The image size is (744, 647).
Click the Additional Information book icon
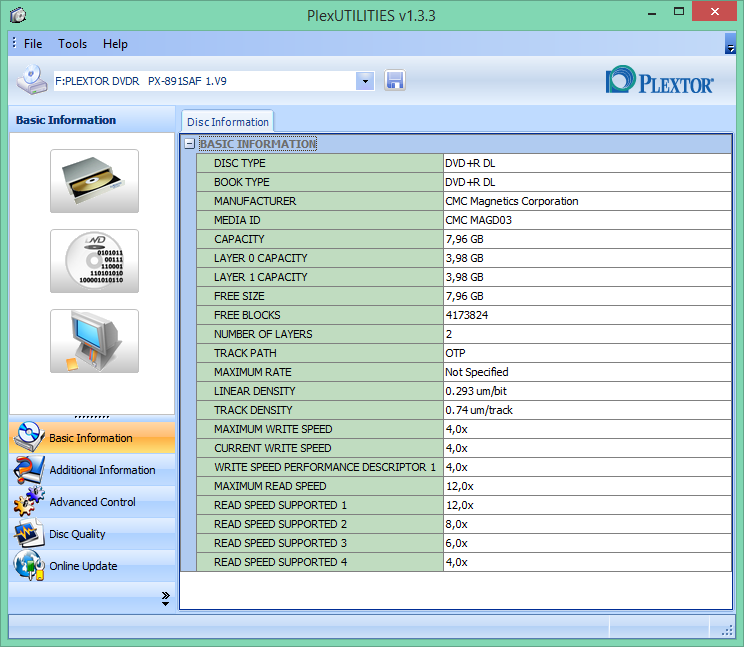point(29,470)
